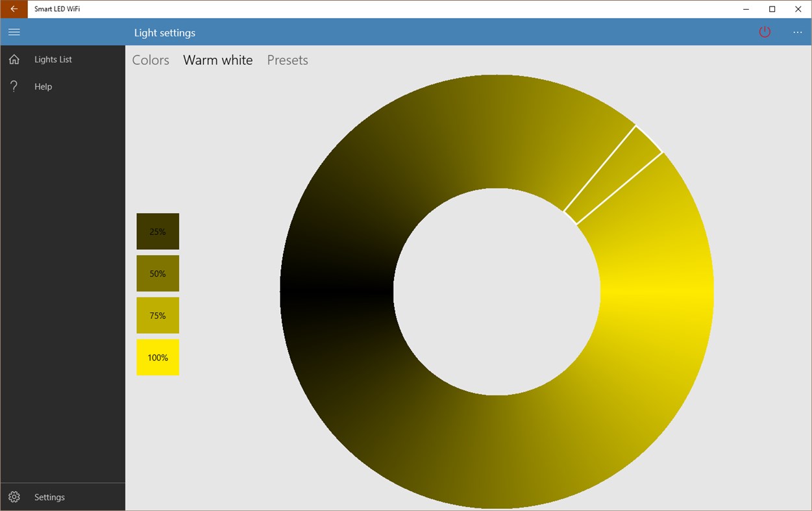The image size is (812, 511).
Task: Open the more options ellipsis menu
Action: (x=798, y=32)
